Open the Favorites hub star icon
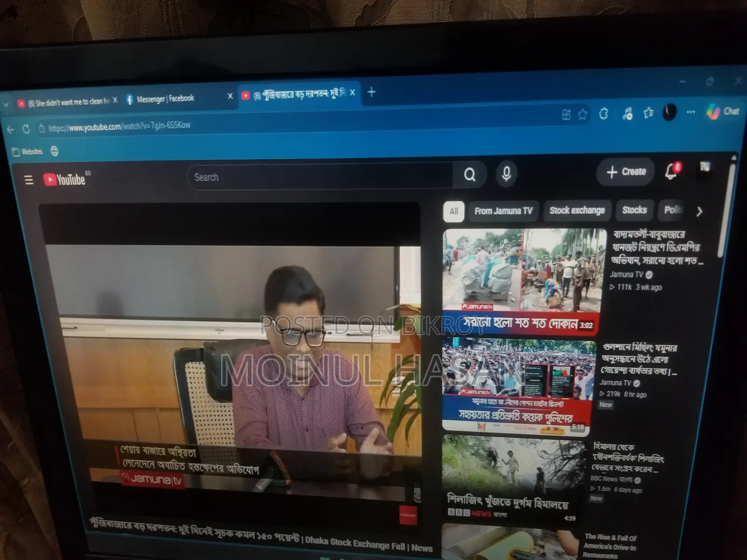The height and width of the screenshot is (560, 747). 648,113
